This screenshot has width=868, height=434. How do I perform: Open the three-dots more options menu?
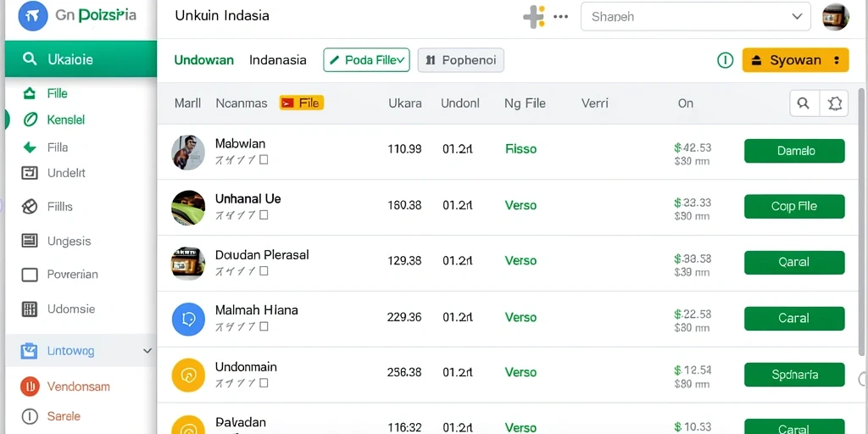[x=561, y=17]
